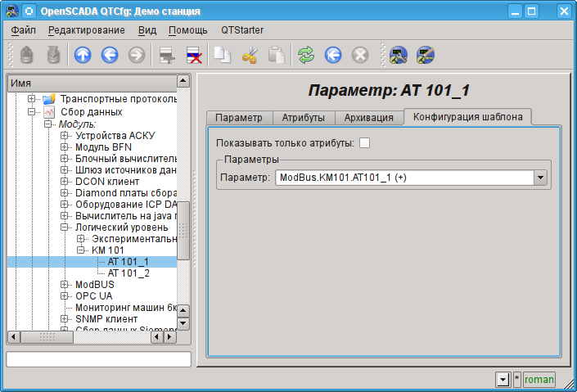The image size is (577, 392).
Task: Click the green Refresh arrows icon
Action: [306, 55]
